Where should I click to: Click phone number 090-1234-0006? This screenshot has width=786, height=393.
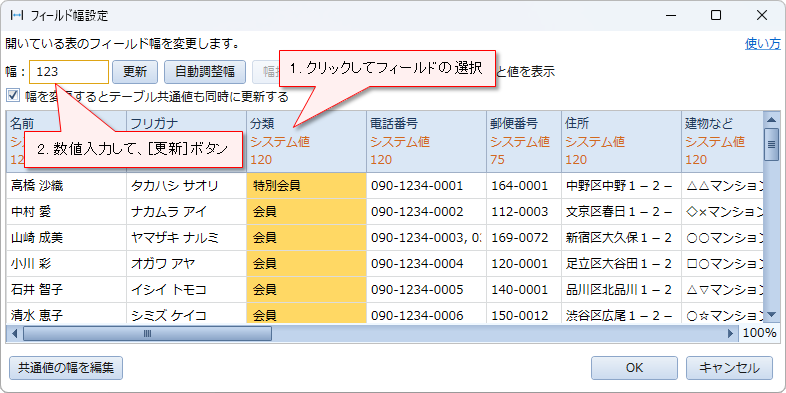(426, 314)
